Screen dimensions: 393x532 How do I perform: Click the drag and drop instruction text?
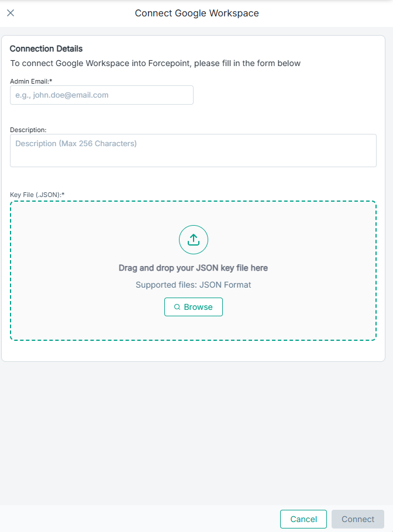[193, 268]
